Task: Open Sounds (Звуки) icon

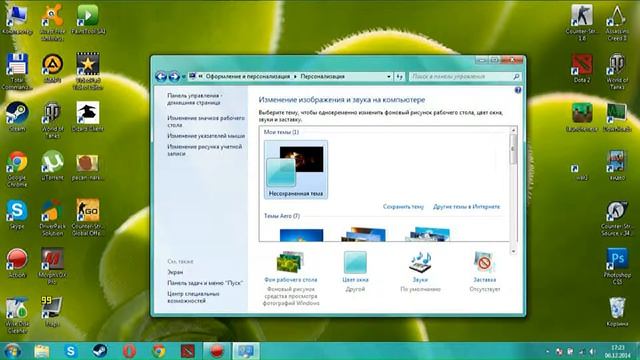Action: (420, 262)
